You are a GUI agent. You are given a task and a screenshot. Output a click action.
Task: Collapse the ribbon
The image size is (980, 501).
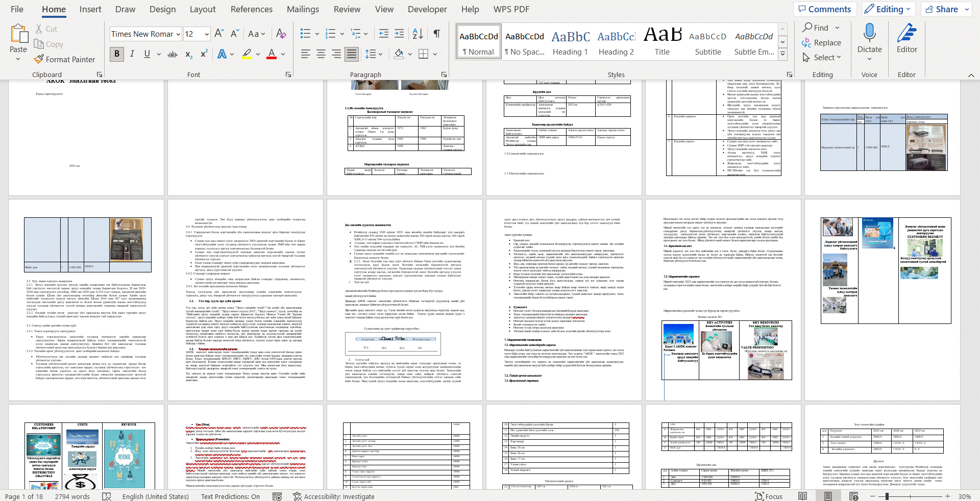971,75
